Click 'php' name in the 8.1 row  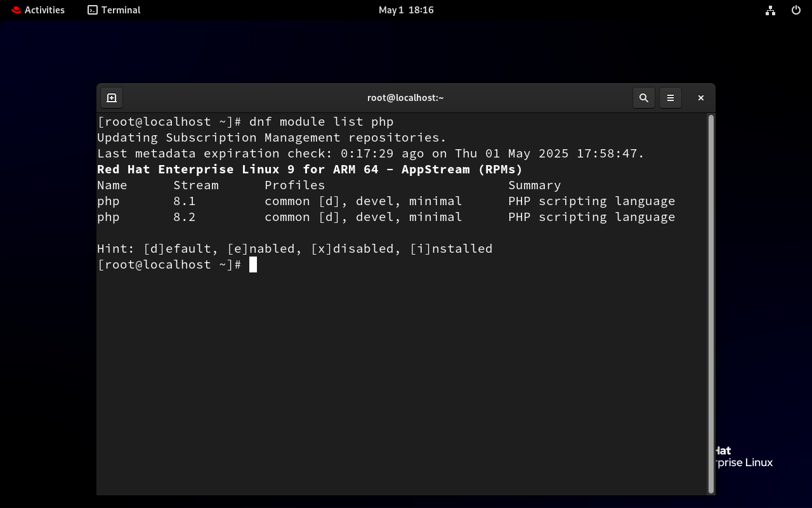tap(108, 201)
